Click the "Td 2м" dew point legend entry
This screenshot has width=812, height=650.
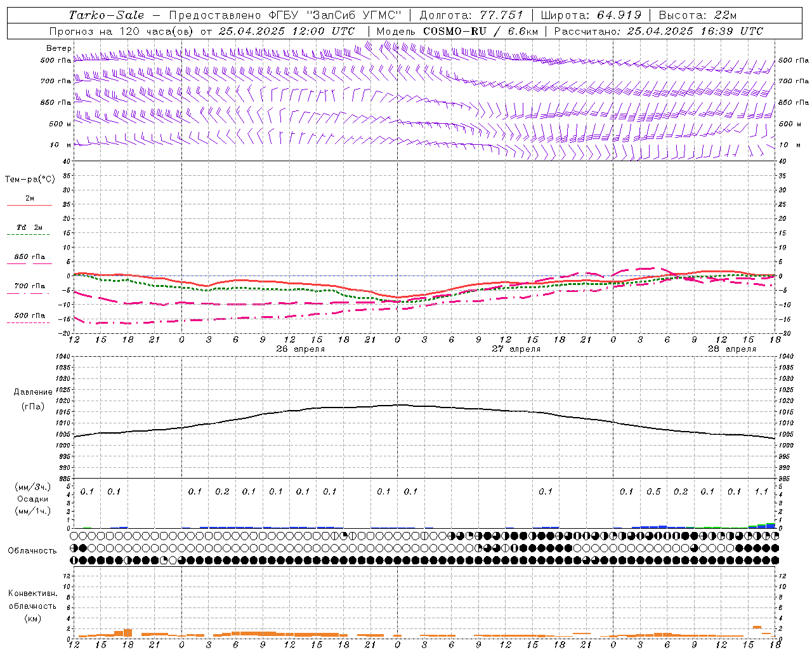(x=29, y=227)
